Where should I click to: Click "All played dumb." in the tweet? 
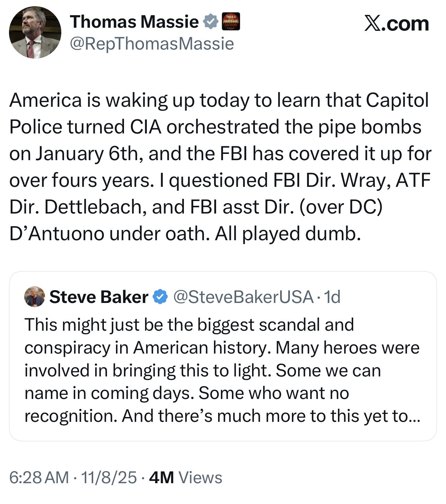pos(288,234)
